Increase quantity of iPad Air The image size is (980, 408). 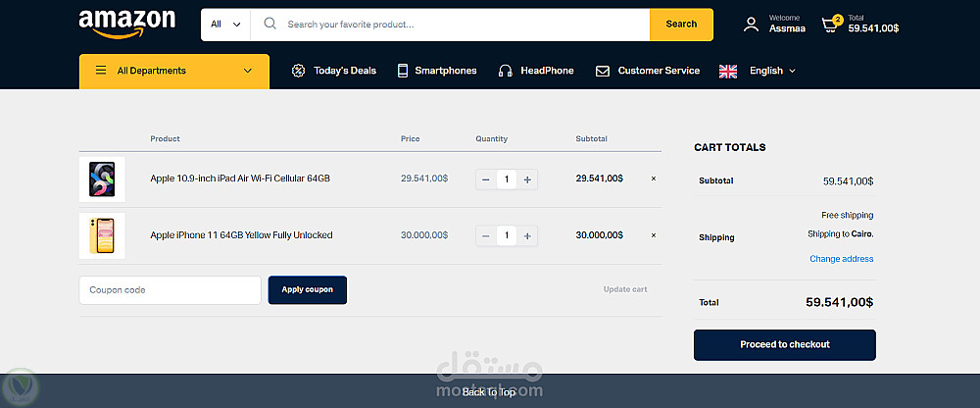(527, 179)
